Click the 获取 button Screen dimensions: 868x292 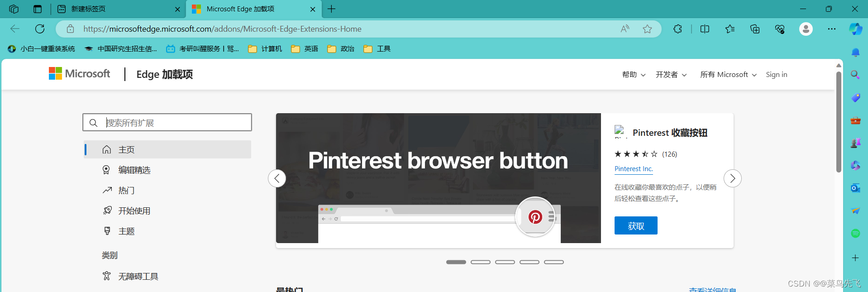[x=636, y=225]
